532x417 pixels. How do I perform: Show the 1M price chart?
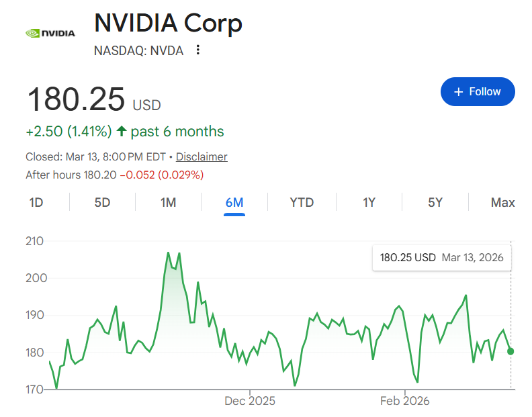tap(168, 202)
